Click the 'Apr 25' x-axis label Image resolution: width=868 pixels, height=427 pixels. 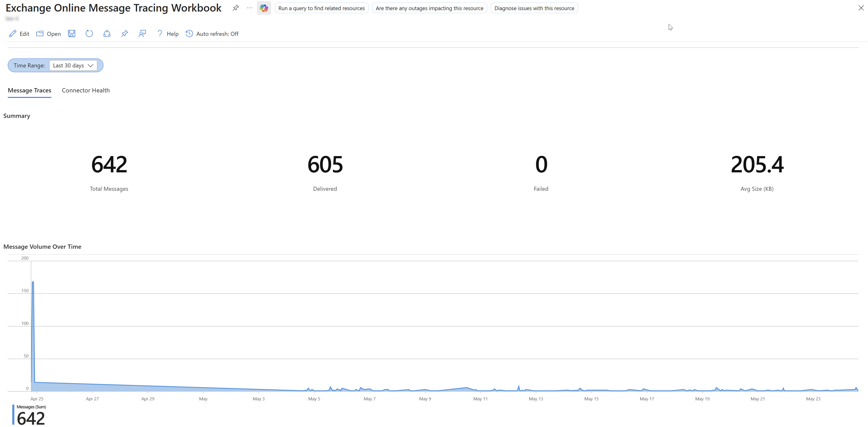[37, 399]
